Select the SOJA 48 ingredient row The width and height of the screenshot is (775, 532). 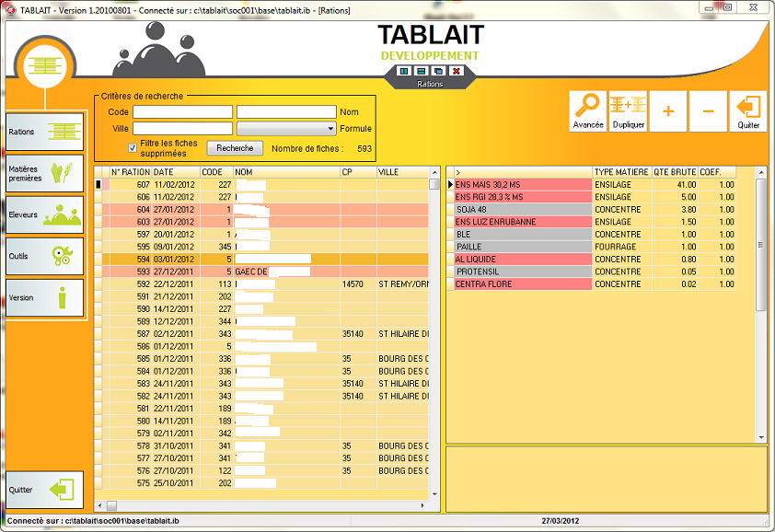[591, 210]
